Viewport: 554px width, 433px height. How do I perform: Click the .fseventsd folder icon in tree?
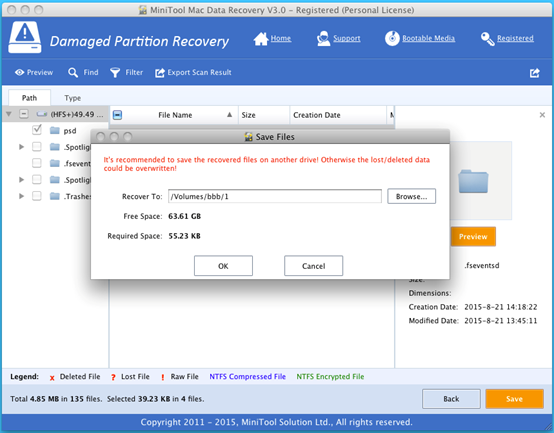coord(54,163)
